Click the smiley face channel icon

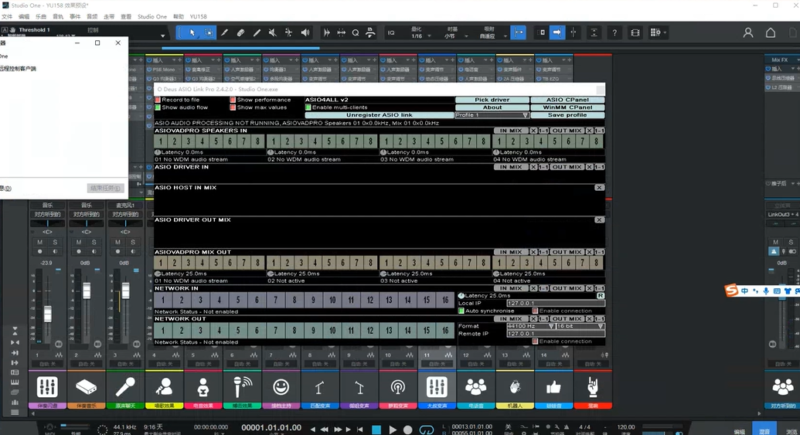(281, 386)
